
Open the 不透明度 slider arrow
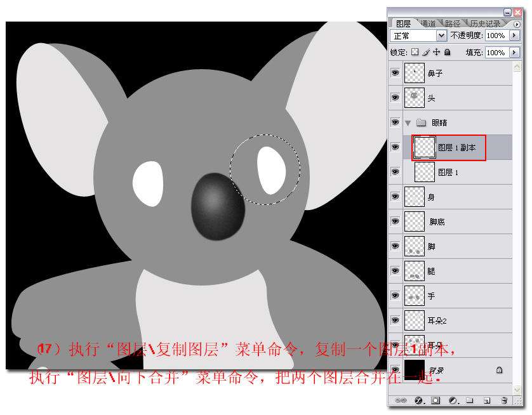click(x=514, y=36)
